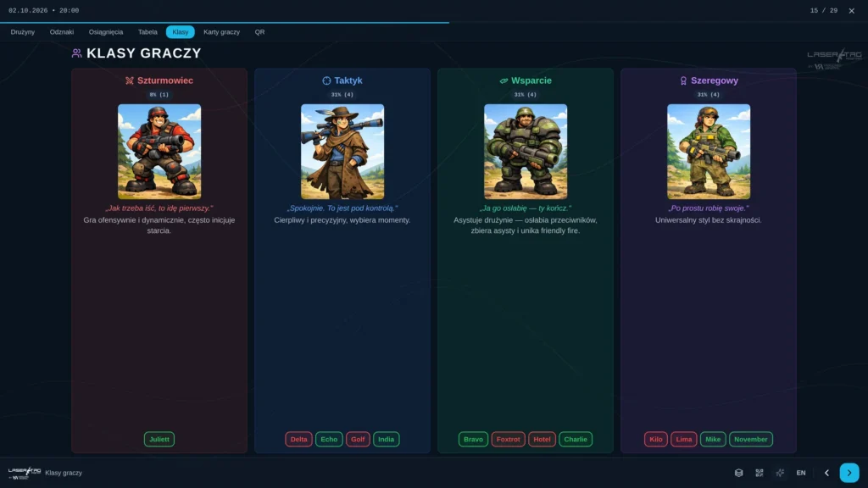Click the slide progress bar at top
This screenshot has height=488, width=868.
click(434, 23)
